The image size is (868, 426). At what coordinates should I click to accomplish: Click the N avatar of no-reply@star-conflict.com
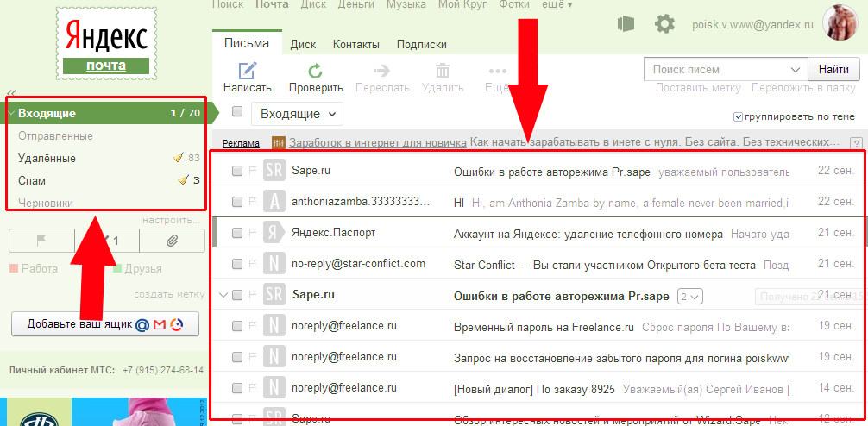(274, 265)
